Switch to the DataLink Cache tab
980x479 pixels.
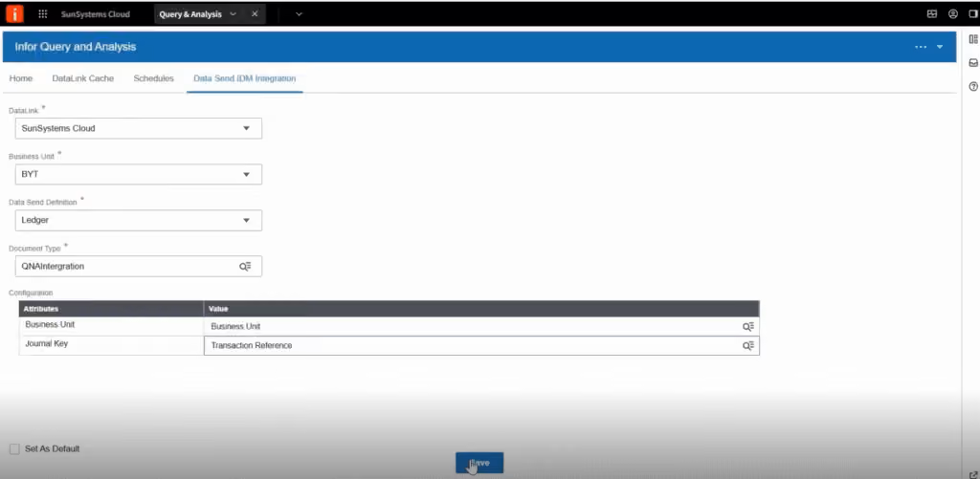[x=83, y=78]
